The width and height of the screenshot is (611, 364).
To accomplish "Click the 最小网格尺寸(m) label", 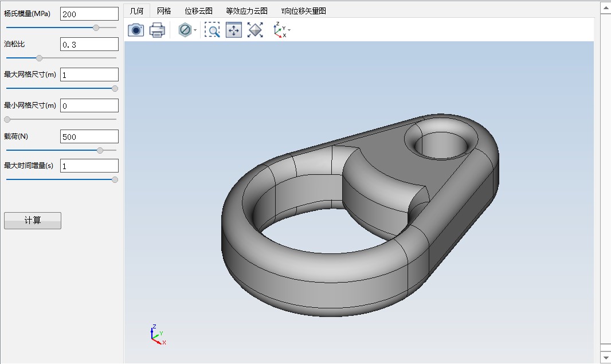I will point(30,105).
